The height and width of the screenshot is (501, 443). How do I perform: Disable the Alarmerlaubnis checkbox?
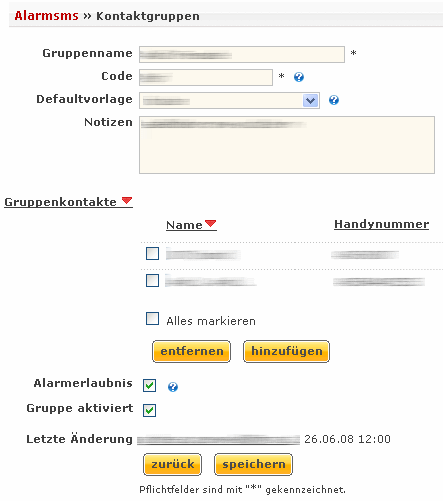point(149,385)
